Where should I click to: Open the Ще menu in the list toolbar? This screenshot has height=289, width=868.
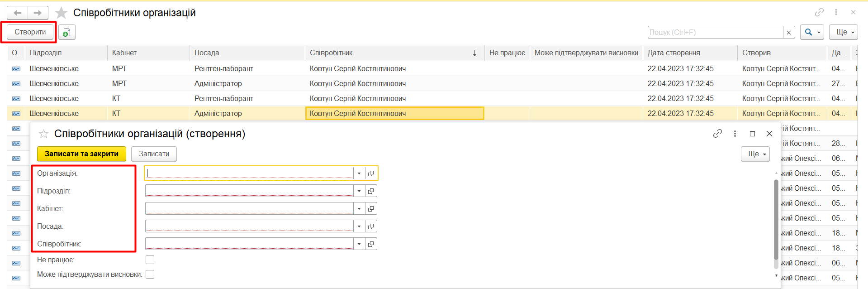pyautogui.click(x=844, y=32)
